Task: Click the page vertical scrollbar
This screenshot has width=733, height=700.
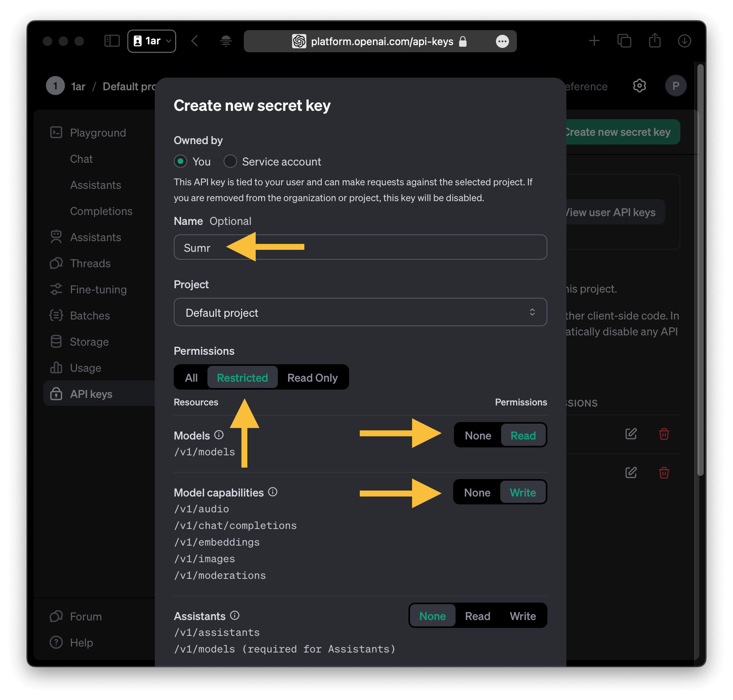Action: pyautogui.click(x=700, y=269)
